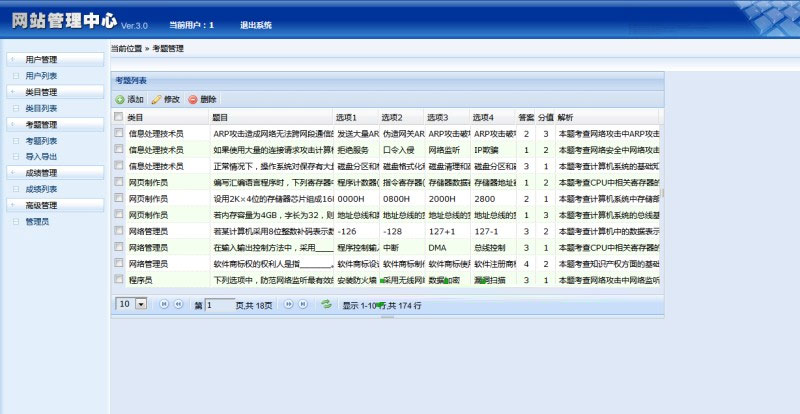Screen dimensions: 800x414
Task: Go to the next page of results
Action: pyautogui.click(x=289, y=303)
